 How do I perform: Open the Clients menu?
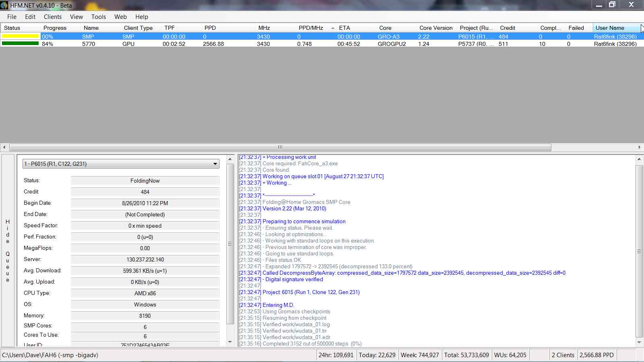pos(53,17)
